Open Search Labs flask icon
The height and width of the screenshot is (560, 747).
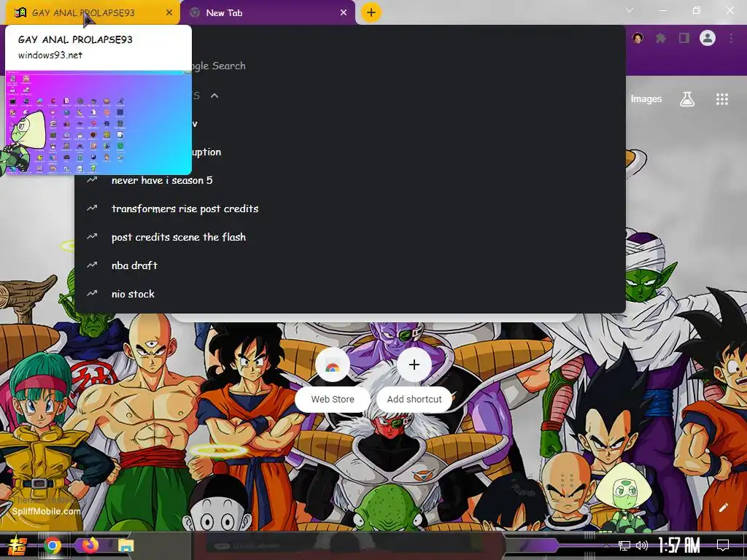(687, 99)
